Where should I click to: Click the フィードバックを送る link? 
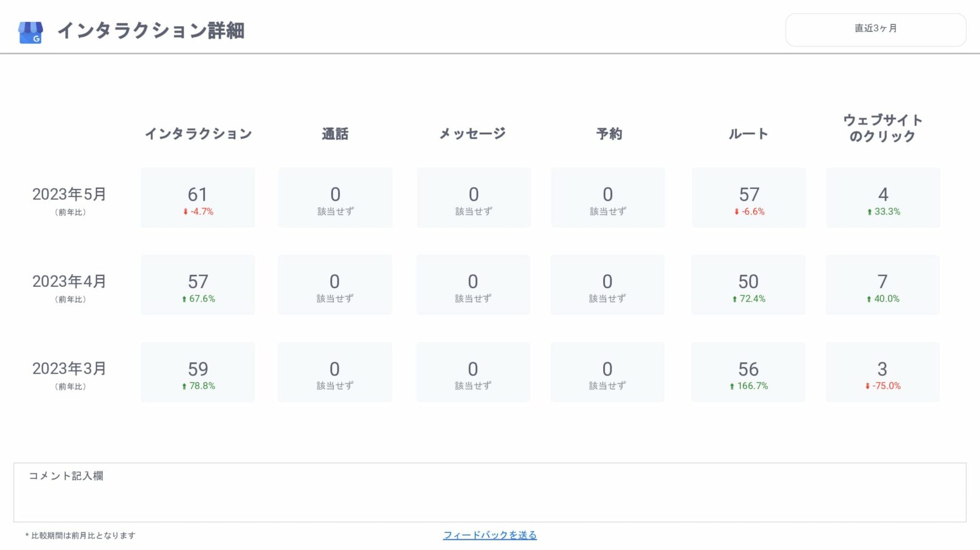(x=489, y=535)
